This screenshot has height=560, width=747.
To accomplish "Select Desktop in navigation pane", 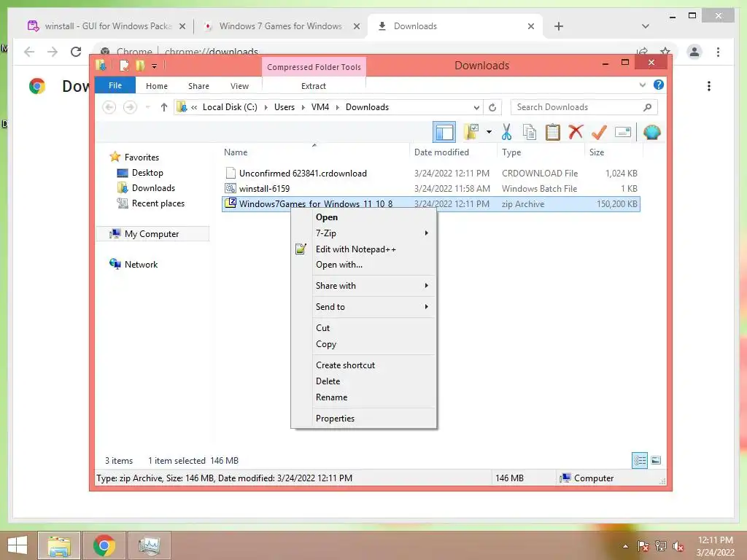I will (141, 172).
